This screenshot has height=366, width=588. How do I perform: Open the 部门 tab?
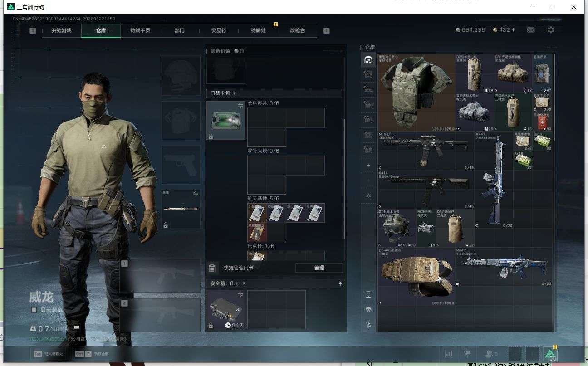179,30
